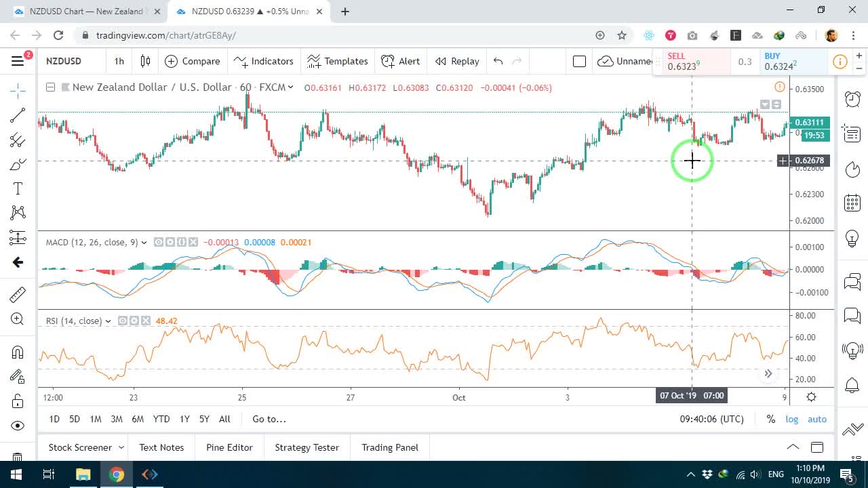Open Unnamed layout cloud save menu
Image resolution: width=868 pixels, height=488 pixels.
click(x=624, y=61)
